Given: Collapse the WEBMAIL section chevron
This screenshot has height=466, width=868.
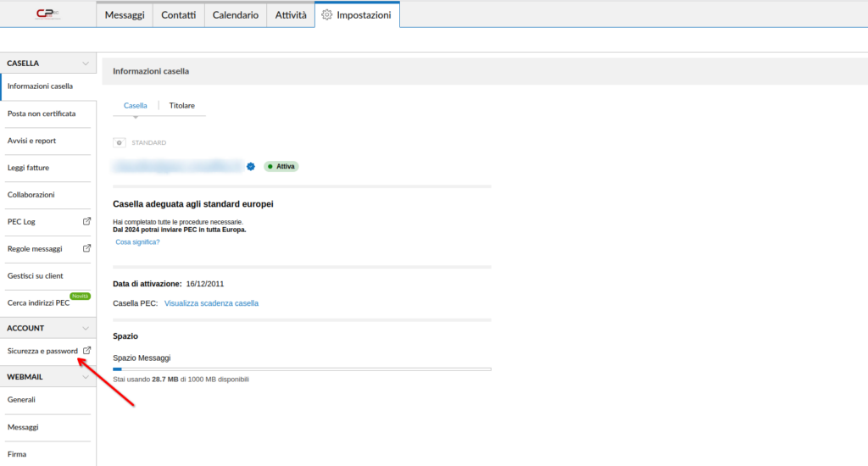Looking at the screenshot, I should [x=85, y=376].
